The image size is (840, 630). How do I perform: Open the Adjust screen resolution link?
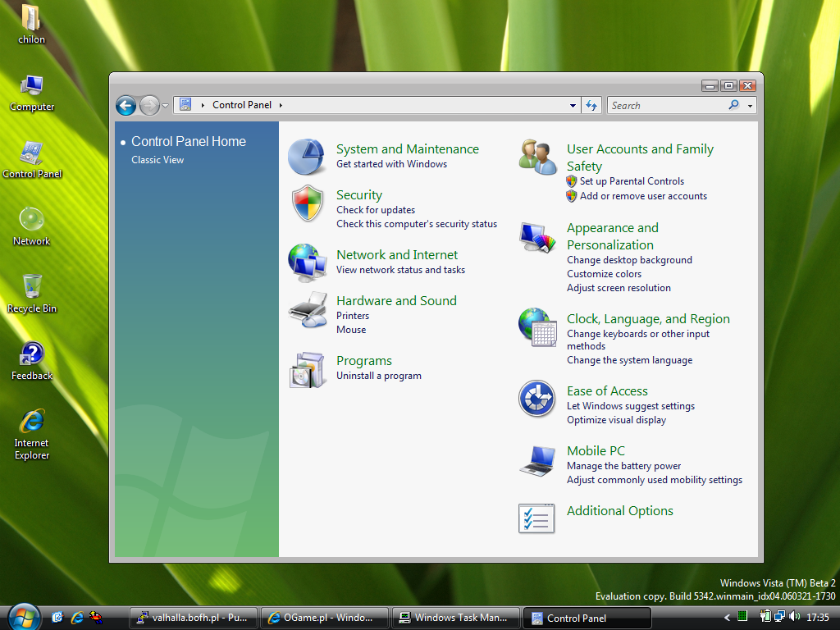pyautogui.click(x=619, y=288)
